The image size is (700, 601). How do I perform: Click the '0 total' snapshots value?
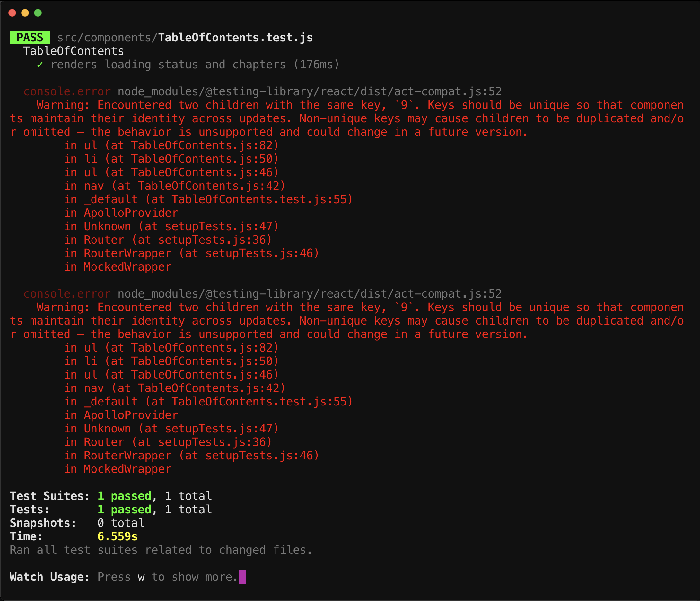coord(121,523)
